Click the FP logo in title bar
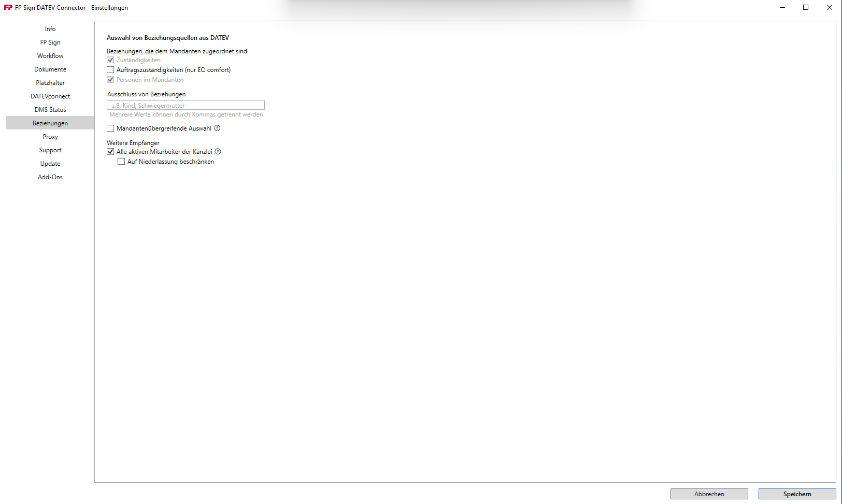Screen dimensions: 842x504 pos(8,7)
